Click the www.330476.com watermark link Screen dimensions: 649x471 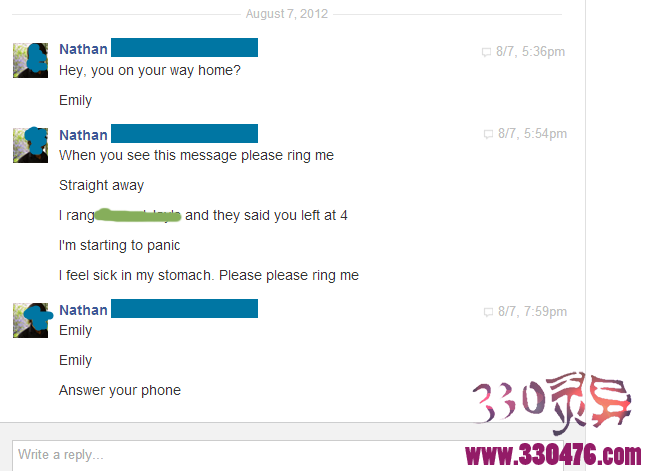[x=553, y=455]
